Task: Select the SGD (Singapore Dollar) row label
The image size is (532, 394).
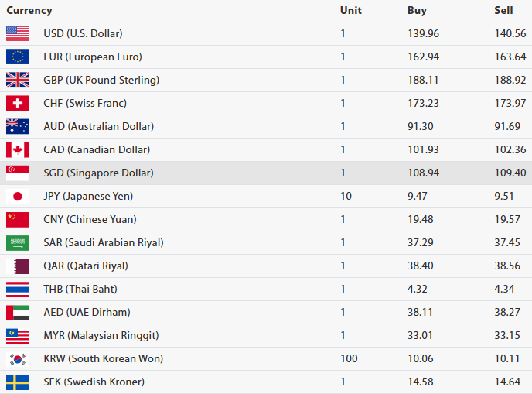Action: coord(98,173)
